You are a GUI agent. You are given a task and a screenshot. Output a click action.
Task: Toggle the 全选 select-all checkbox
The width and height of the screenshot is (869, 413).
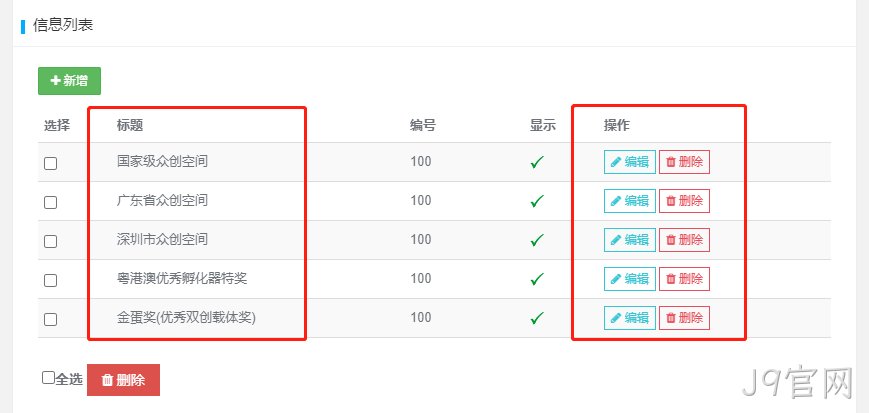(48, 378)
